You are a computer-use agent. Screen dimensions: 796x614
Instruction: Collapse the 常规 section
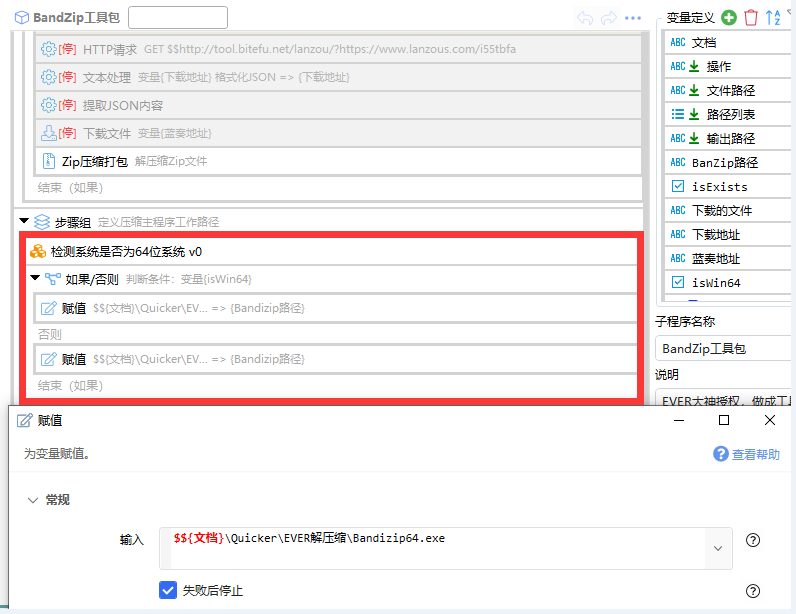coord(33,500)
